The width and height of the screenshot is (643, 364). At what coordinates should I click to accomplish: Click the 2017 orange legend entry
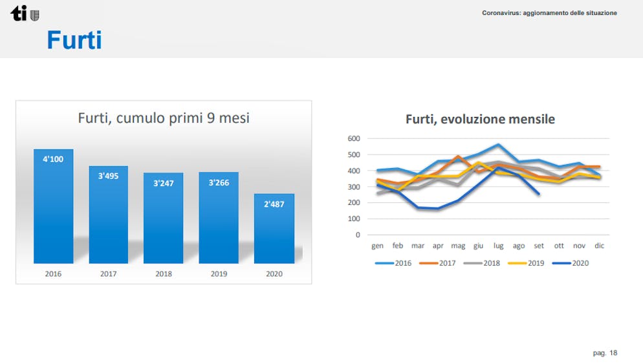pos(437,263)
